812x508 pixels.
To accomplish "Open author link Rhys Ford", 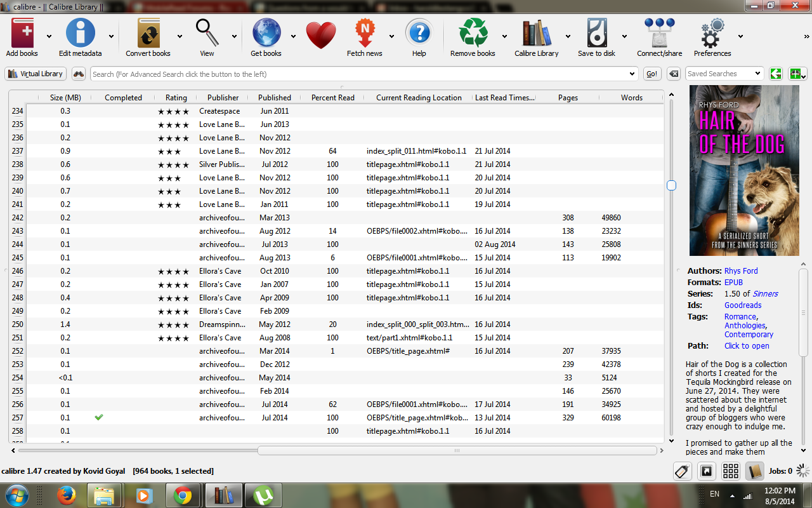I will (x=741, y=271).
